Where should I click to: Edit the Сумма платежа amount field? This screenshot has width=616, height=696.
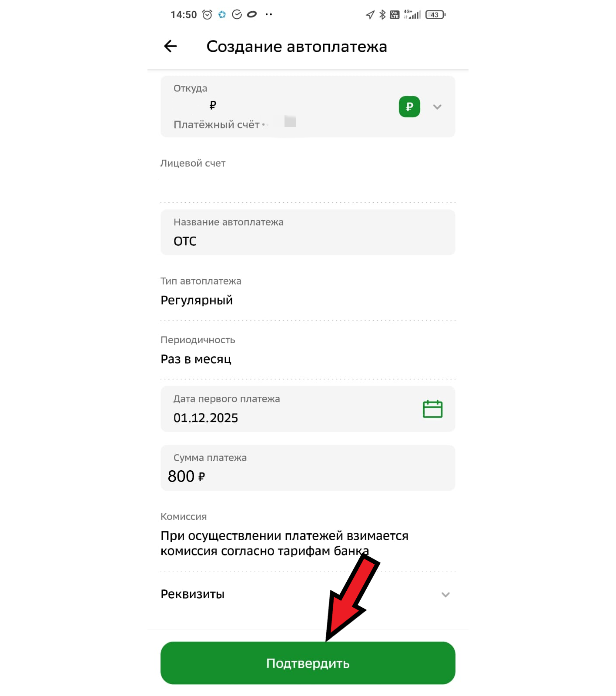(308, 468)
